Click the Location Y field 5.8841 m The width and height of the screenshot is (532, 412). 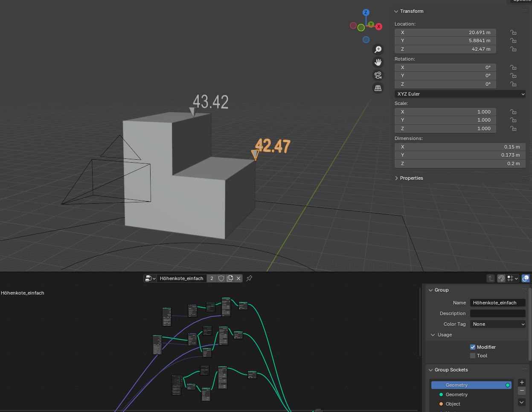pos(445,41)
